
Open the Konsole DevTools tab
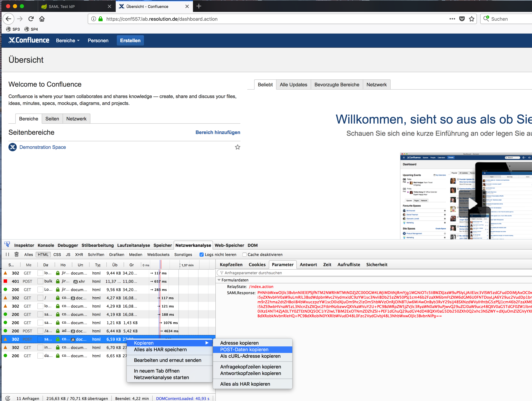pos(46,245)
